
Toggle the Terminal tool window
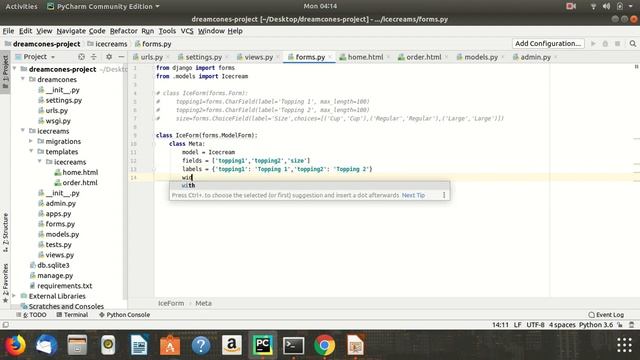point(72,315)
